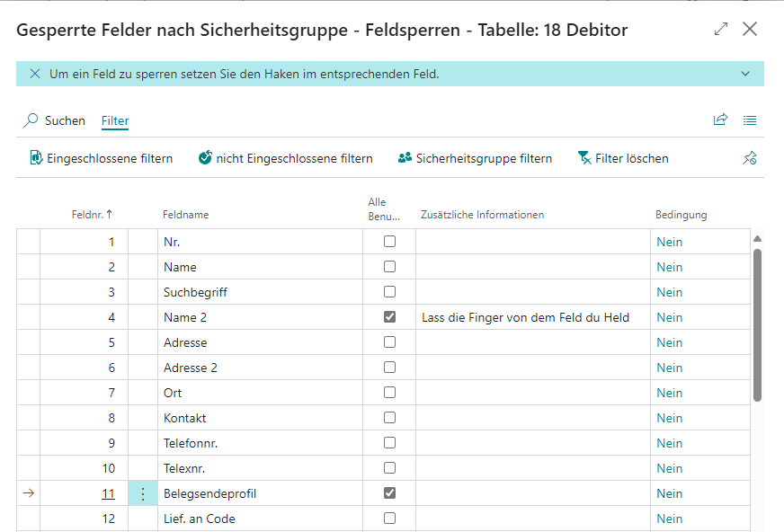Click the Sicherheitsgruppe filtern action
784x532 pixels.
click(x=475, y=158)
